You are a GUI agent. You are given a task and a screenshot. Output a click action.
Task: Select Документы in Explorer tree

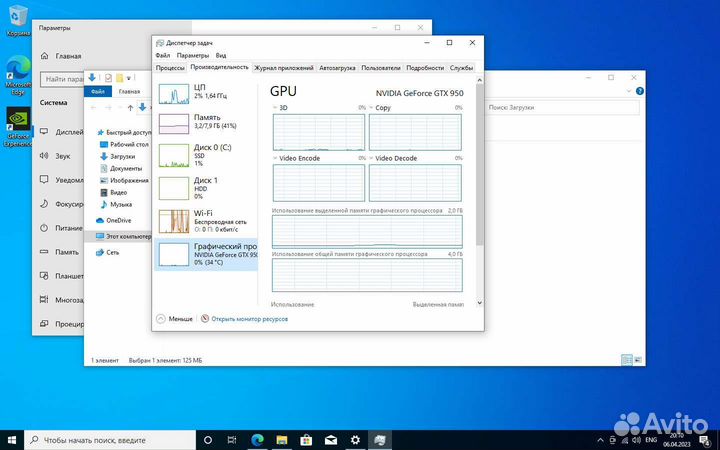click(121, 168)
